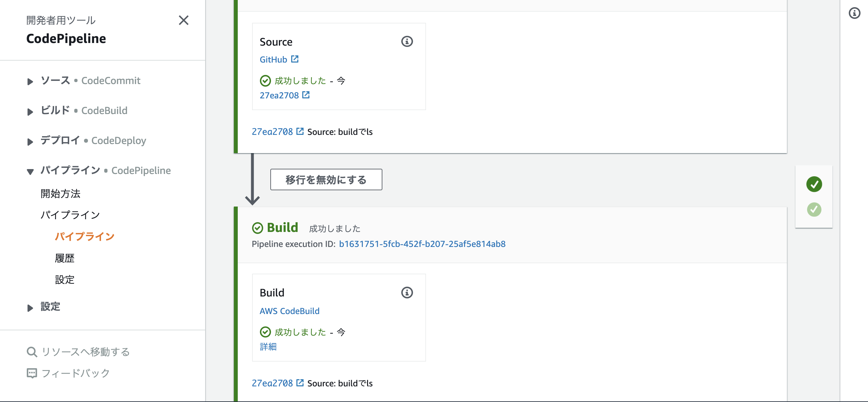Click the external link icon beside commit 27ea2708
The image size is (868, 402).
pos(305,95)
